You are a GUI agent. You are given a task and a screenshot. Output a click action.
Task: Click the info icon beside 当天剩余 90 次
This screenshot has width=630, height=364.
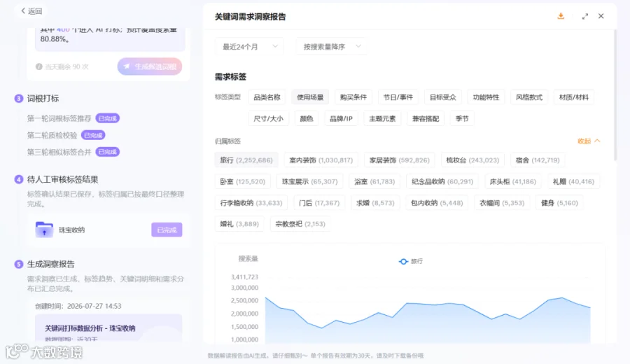39,66
